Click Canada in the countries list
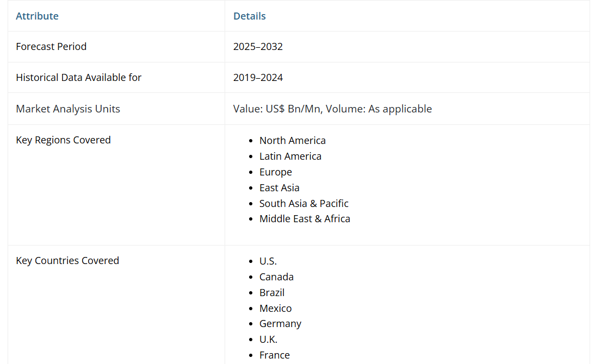Screen dimensions: 595x364 point(276,277)
